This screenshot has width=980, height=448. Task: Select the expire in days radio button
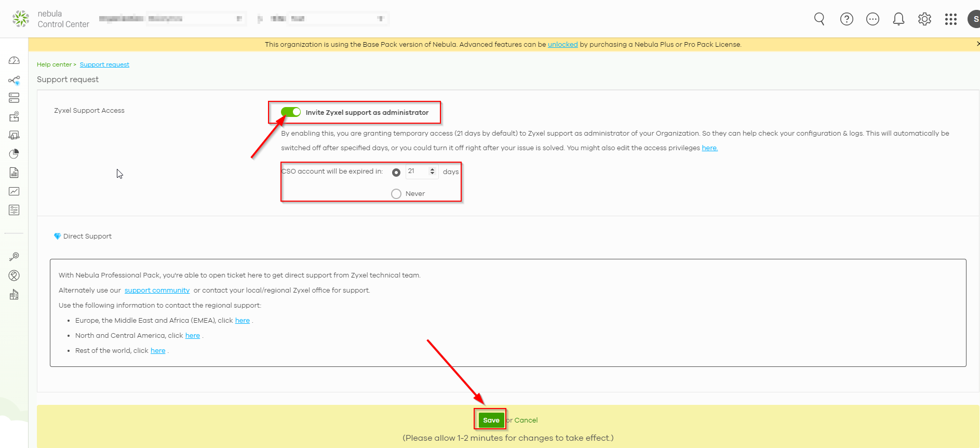click(x=396, y=173)
